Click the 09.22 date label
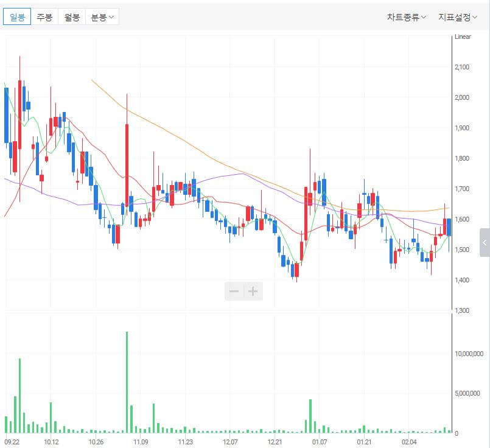This screenshot has height=448, width=490. click(12, 442)
